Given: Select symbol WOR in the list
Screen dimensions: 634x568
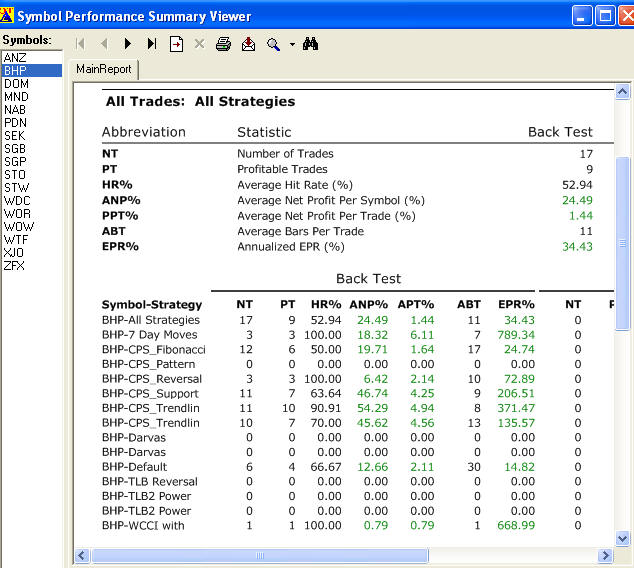Looking at the screenshot, I should [32, 213].
